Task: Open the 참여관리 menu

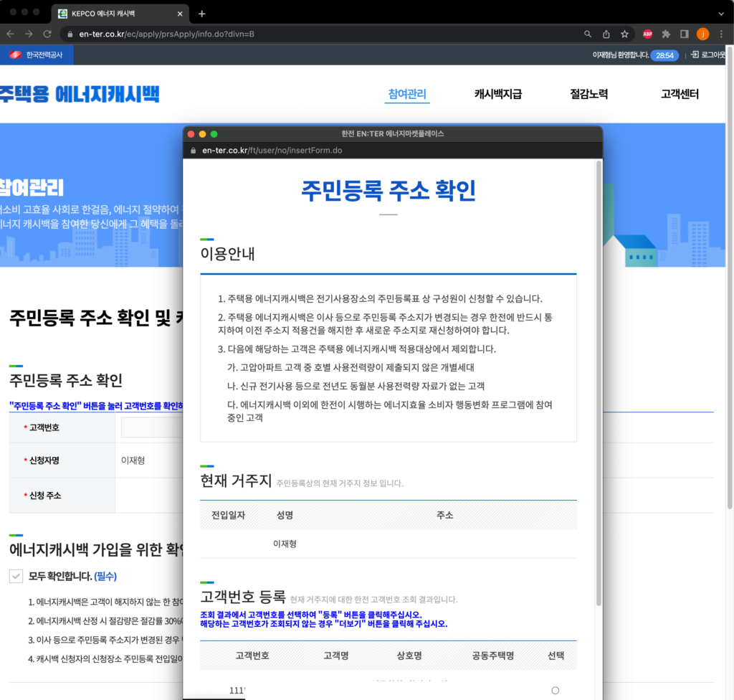Action: point(407,94)
